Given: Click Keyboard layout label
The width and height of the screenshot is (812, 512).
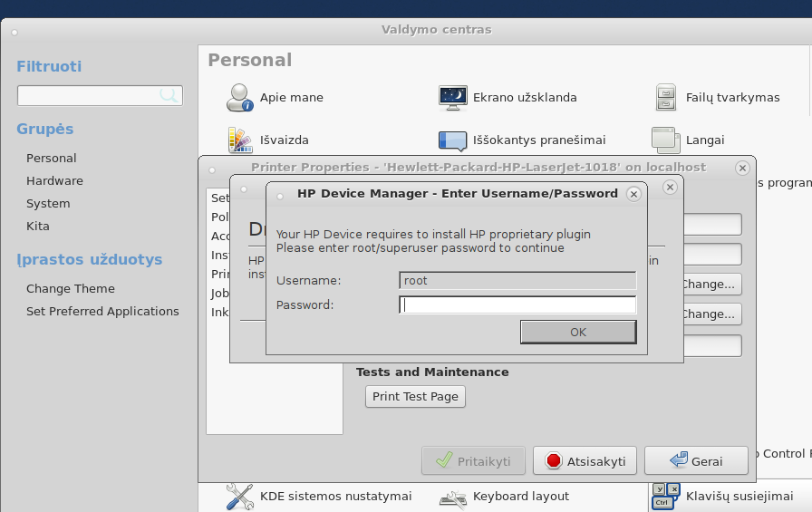Looking at the screenshot, I should click(521, 496).
